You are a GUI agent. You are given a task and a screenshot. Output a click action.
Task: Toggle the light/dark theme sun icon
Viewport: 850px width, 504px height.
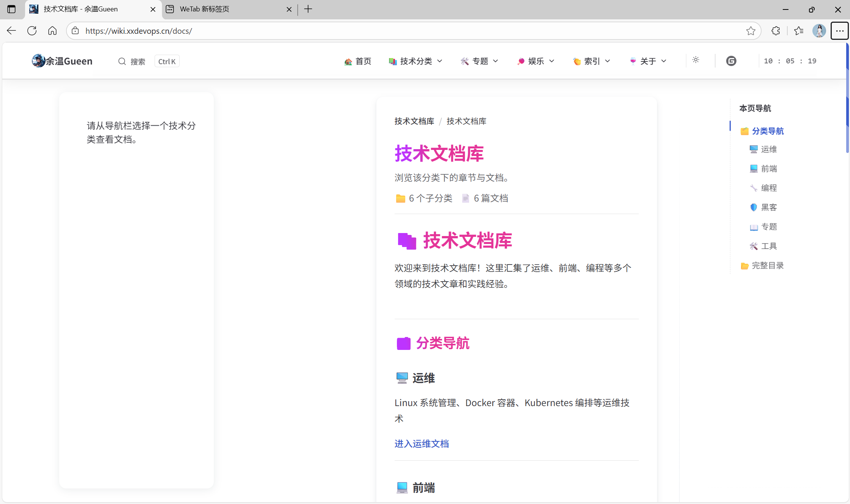tap(696, 60)
